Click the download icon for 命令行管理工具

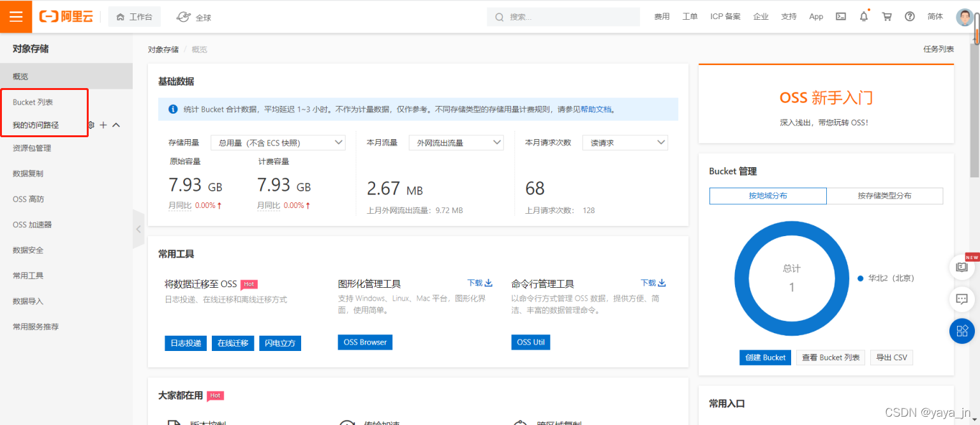pos(662,283)
